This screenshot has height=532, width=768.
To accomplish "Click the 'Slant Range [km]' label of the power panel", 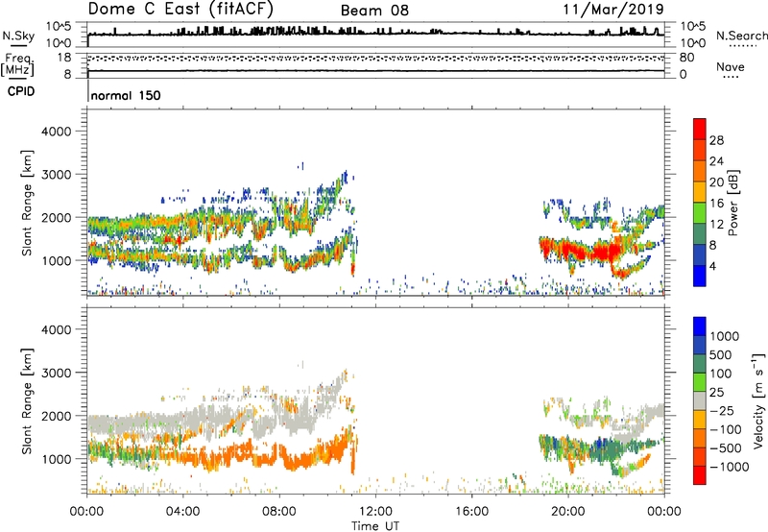I will [27, 203].
